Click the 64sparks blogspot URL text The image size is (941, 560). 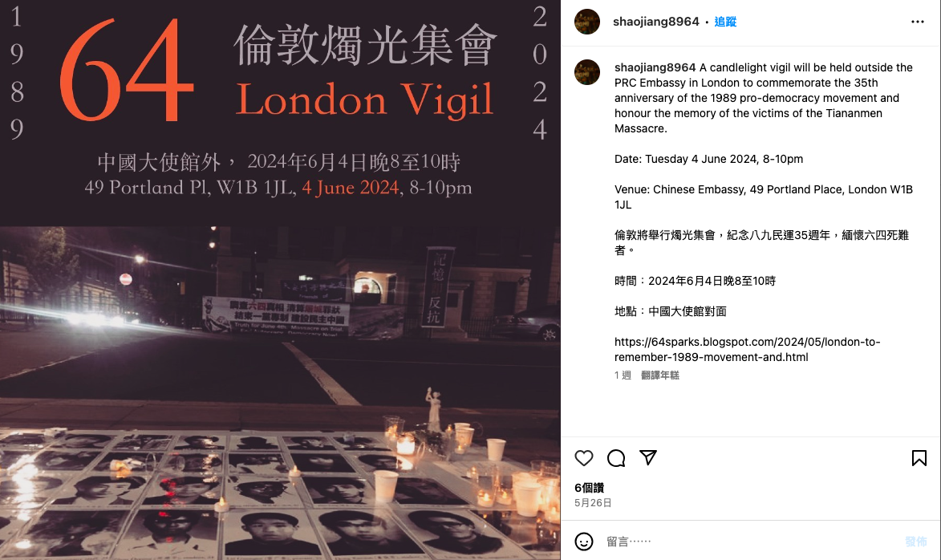click(747, 349)
